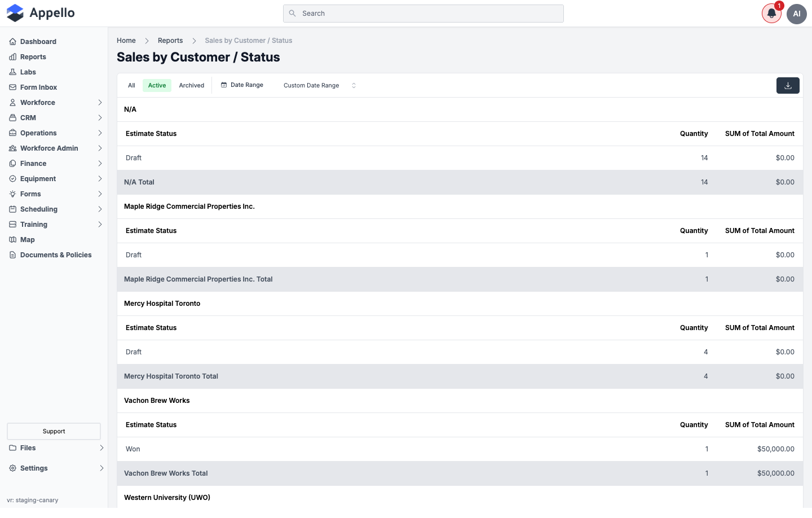
Task: Click the download report button
Action: click(x=788, y=86)
